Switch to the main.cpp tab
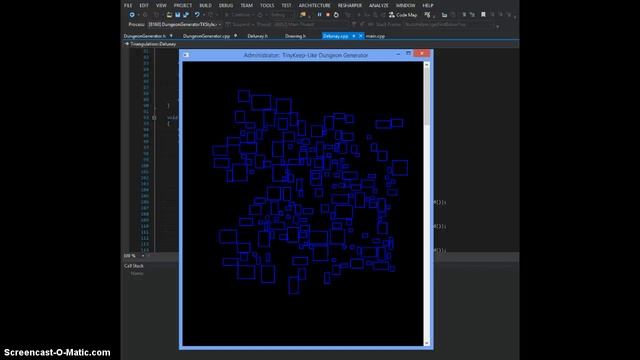Viewport: 640px width, 360px height. (x=375, y=36)
